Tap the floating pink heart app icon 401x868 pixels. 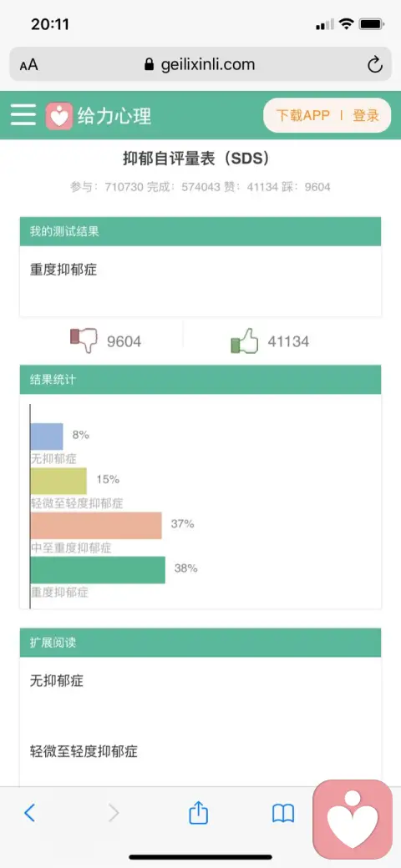pyautogui.click(x=353, y=819)
